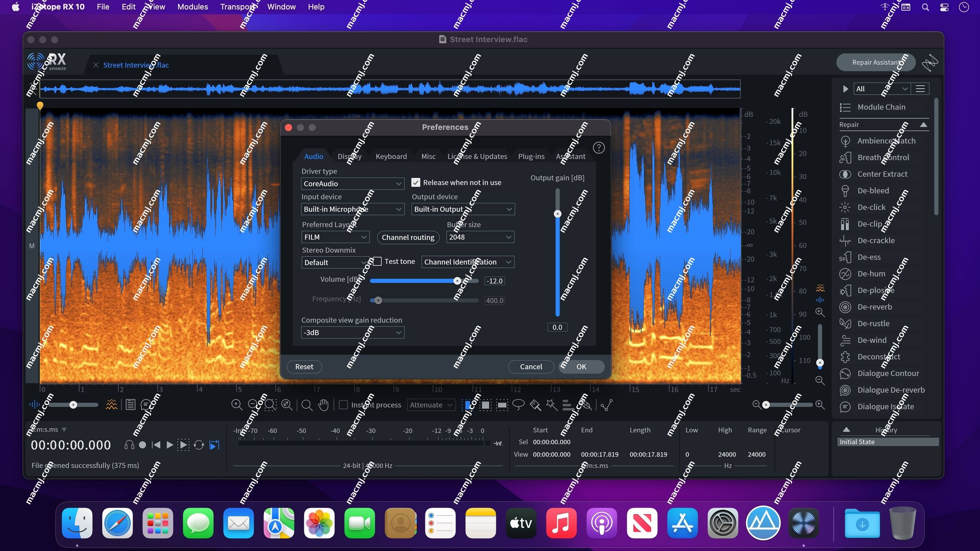Open the Assistant preferences tab
980x551 pixels.
point(571,156)
